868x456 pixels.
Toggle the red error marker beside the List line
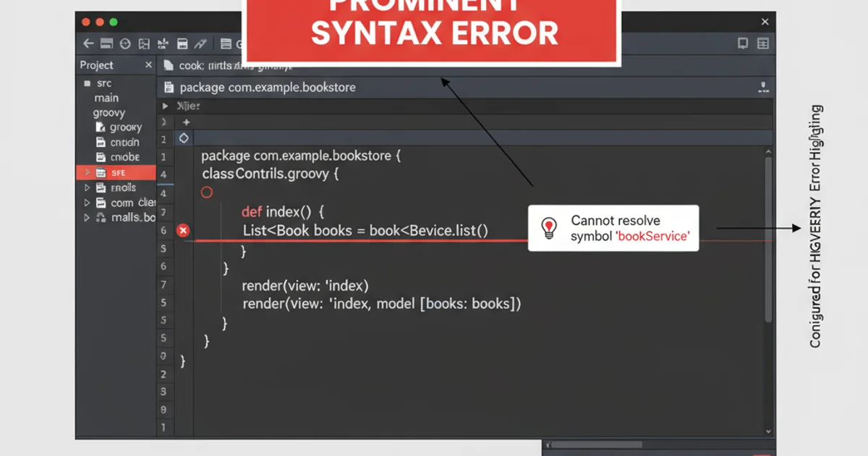pos(183,230)
